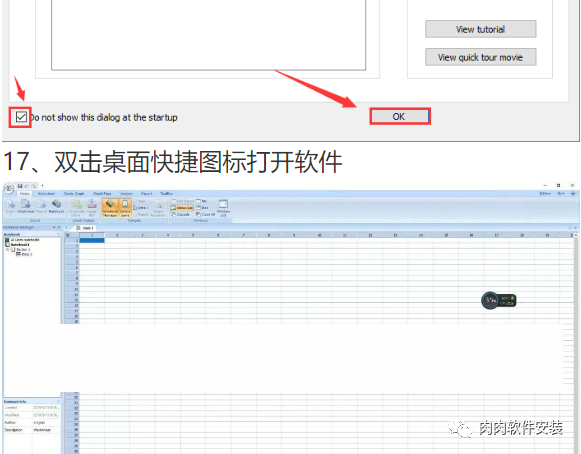This screenshot has width=581, height=454.
Task: Click the Office export icon in Graph Output
Action: click(x=76, y=208)
